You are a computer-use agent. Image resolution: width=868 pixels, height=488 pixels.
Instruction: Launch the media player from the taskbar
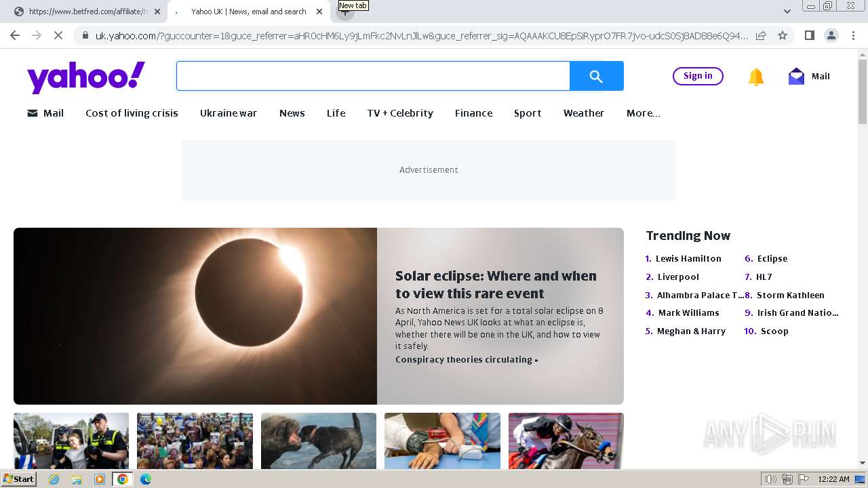[x=100, y=479]
